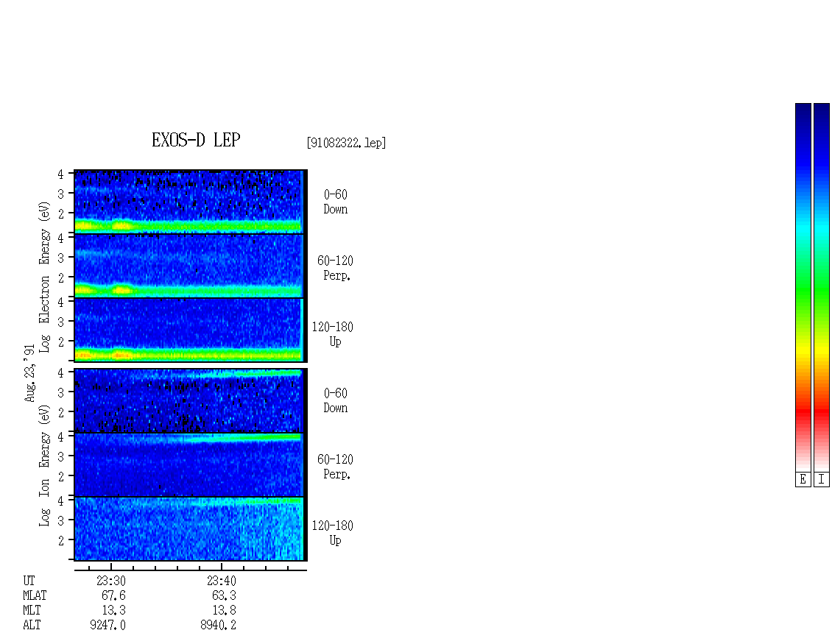Image resolution: width=832 pixels, height=644 pixels.
Task: Click the electron color scale bar labeled E
Action: (803, 286)
